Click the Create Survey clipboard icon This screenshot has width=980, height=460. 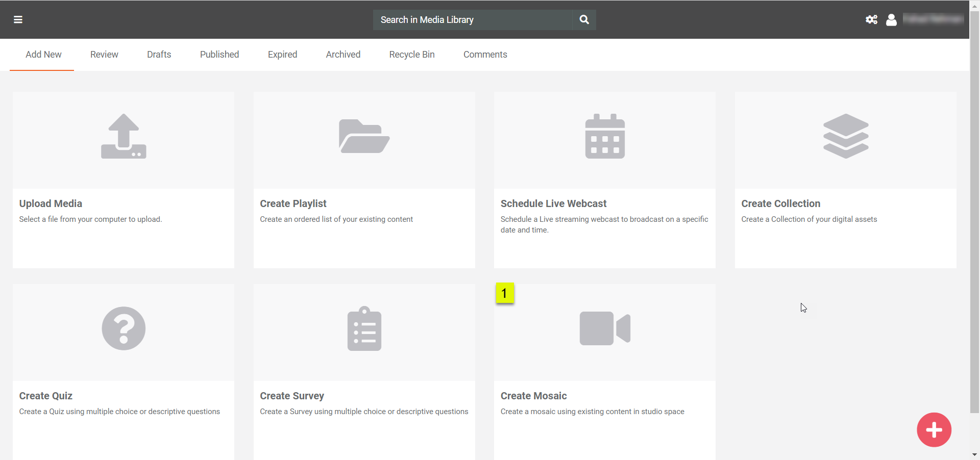point(364,328)
